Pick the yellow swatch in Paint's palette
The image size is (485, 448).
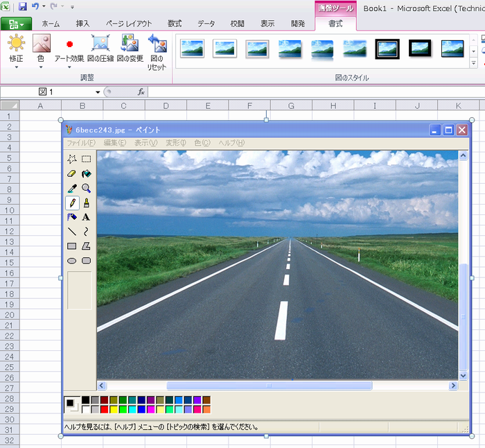[114, 410]
